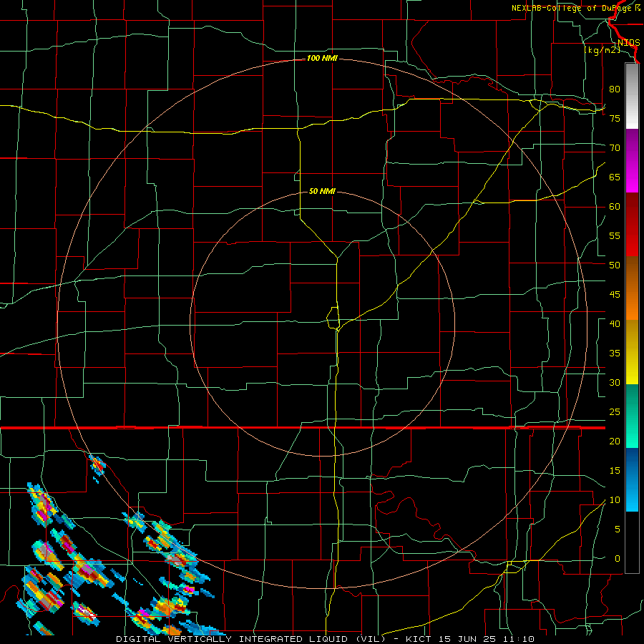Click the 25 value on the VIL scale
Screen dimensions: 644x644
coord(615,411)
